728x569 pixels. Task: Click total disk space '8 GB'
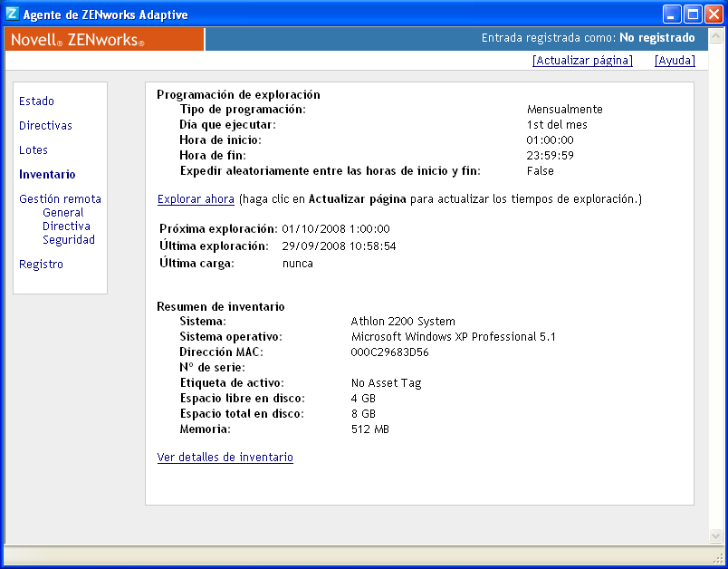(363, 413)
